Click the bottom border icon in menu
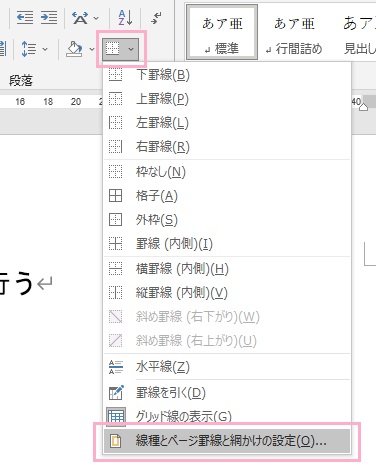 (115, 75)
